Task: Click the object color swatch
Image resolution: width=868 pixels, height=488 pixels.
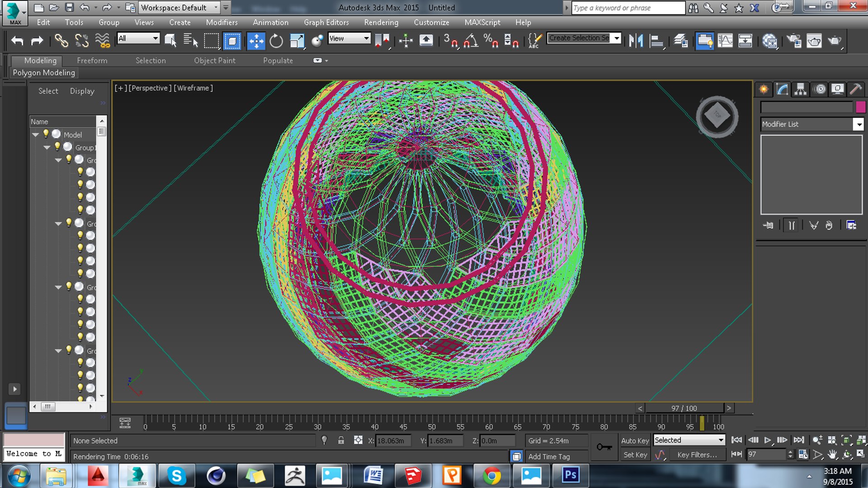Action: (x=860, y=107)
